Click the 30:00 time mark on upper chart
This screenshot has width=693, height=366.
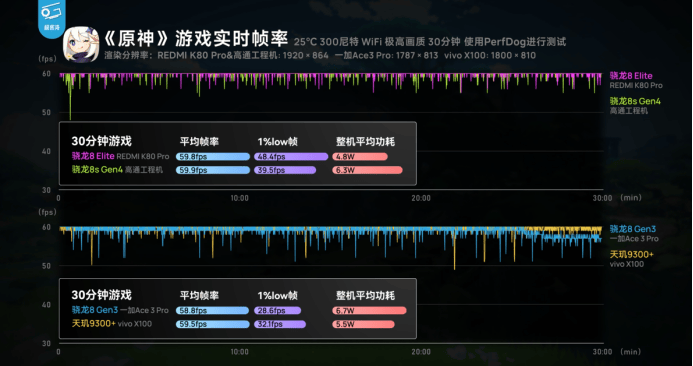pyautogui.click(x=602, y=198)
